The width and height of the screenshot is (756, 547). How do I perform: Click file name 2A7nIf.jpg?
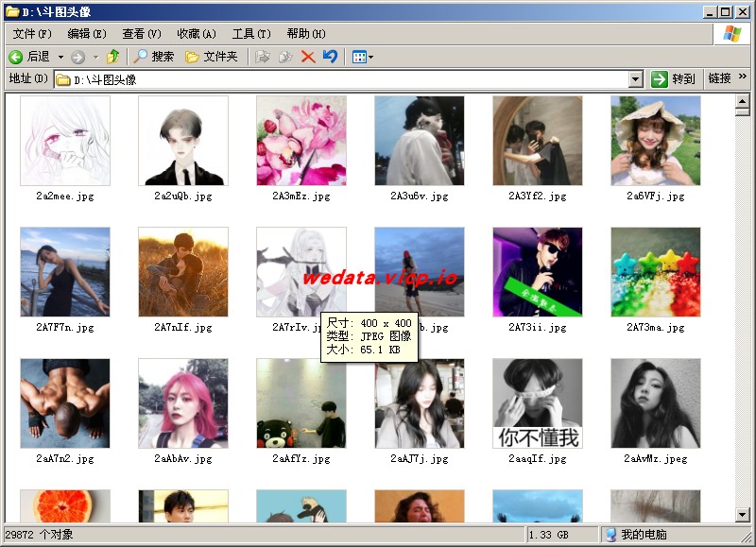pos(183,327)
